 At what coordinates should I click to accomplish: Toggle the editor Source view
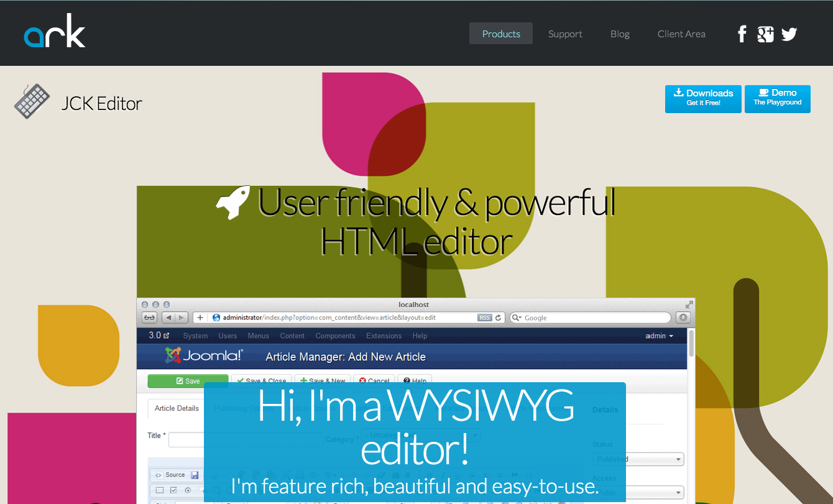(x=169, y=475)
